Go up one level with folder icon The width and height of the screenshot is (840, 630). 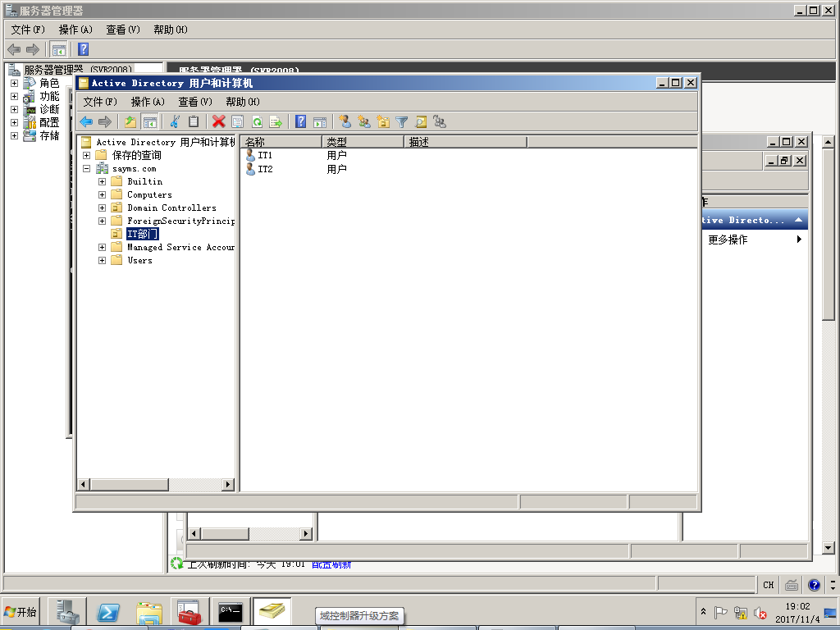coord(130,121)
